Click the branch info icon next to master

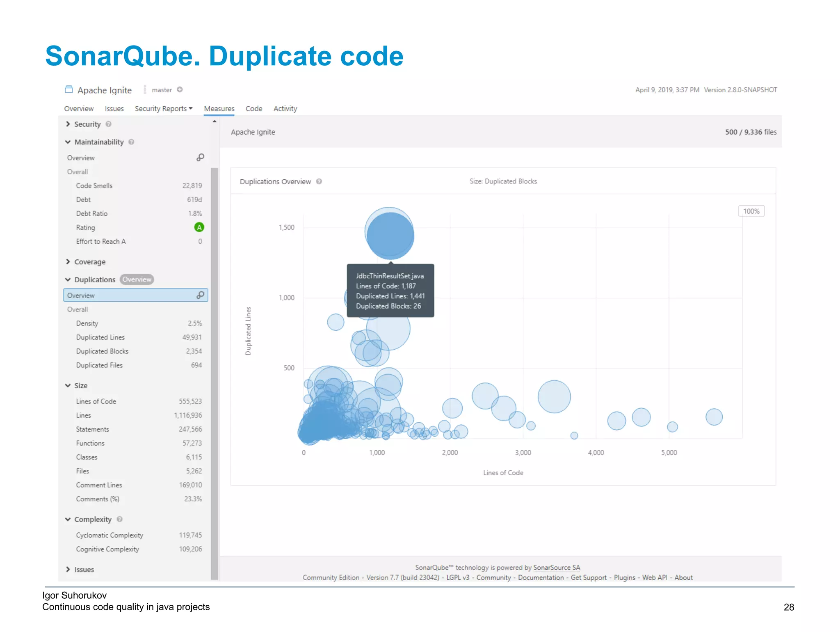pyautogui.click(x=180, y=89)
